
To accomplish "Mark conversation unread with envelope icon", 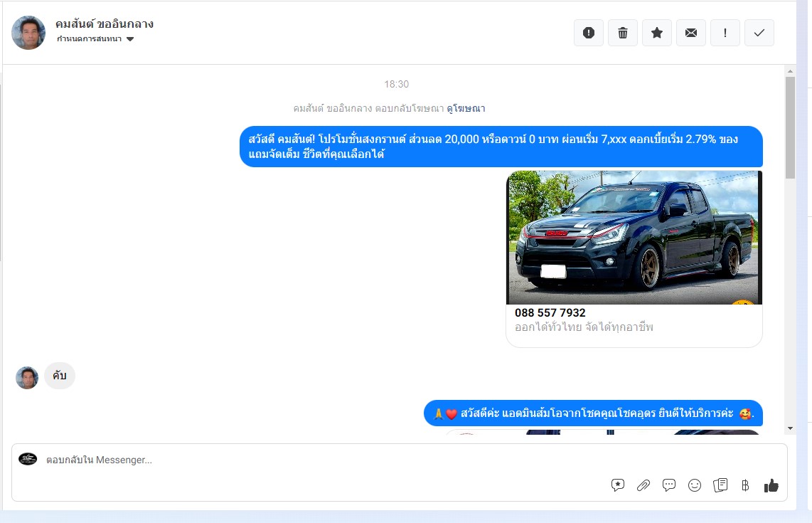I will click(691, 33).
